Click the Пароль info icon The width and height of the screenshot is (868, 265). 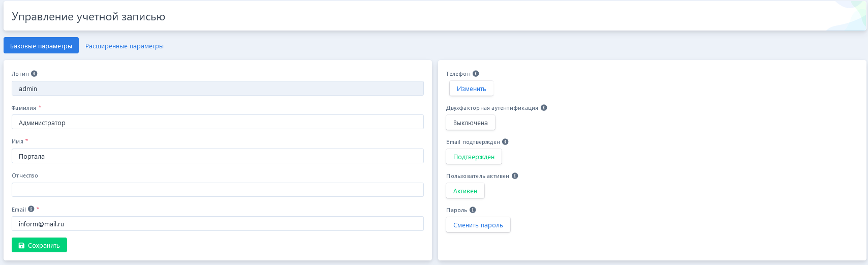tap(473, 210)
